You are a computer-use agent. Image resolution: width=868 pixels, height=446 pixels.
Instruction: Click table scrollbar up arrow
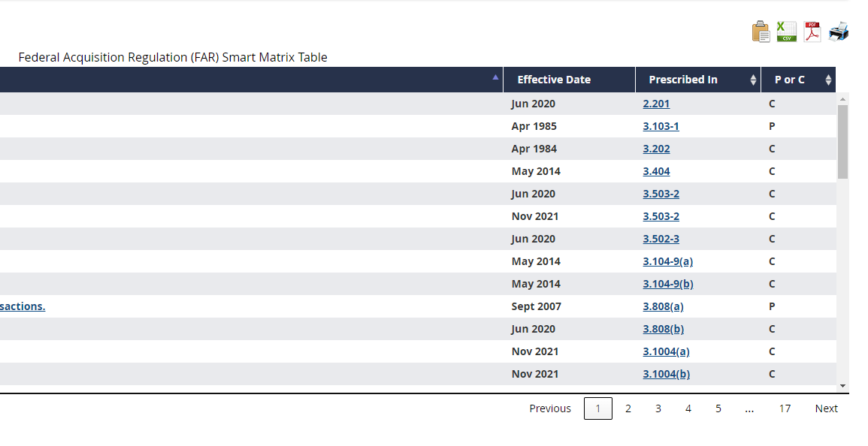tap(842, 99)
